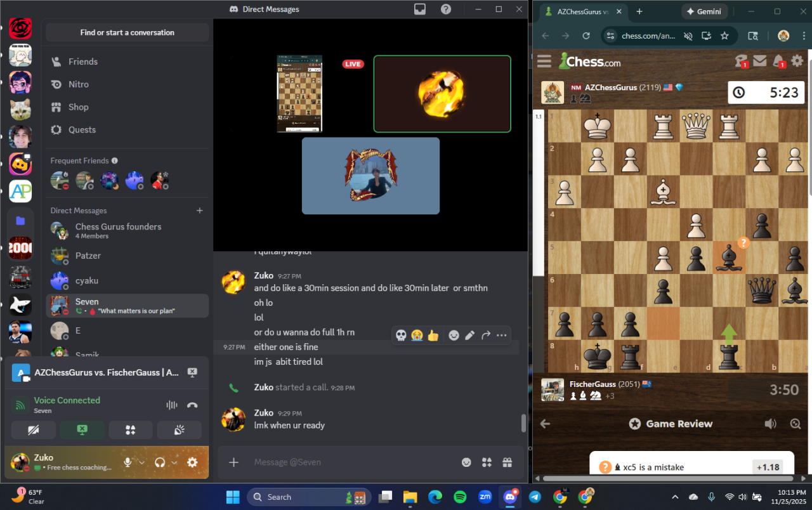View site information for chess.com in Chrome
812x510 pixels.
[x=610, y=36]
